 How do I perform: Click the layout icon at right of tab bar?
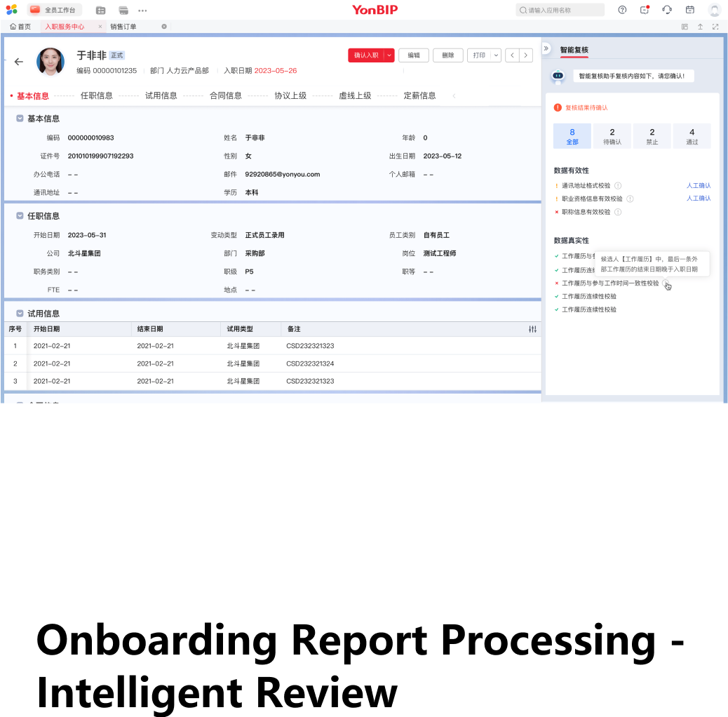(685, 27)
